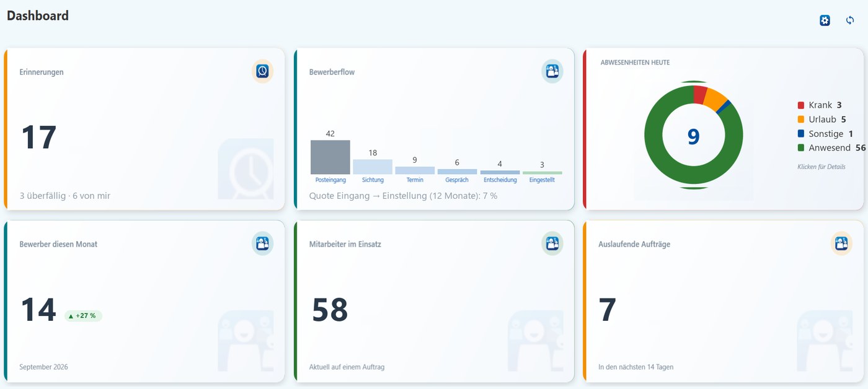The width and height of the screenshot is (868, 389).
Task: Click the Termin label link
Action: point(415,180)
